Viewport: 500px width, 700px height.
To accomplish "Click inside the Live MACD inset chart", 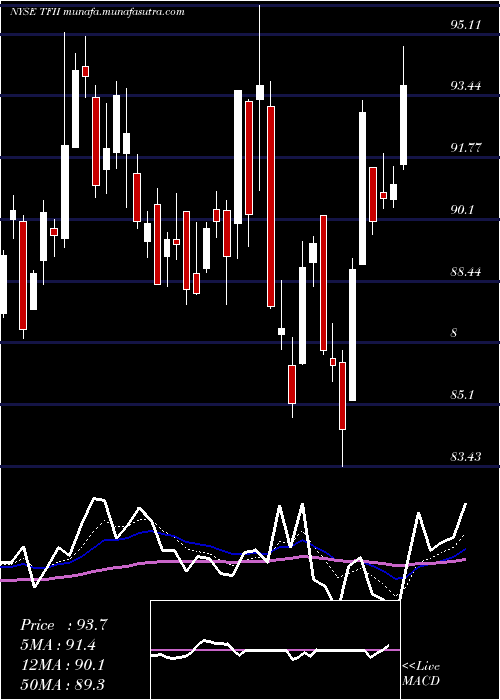I will pos(275,650).
